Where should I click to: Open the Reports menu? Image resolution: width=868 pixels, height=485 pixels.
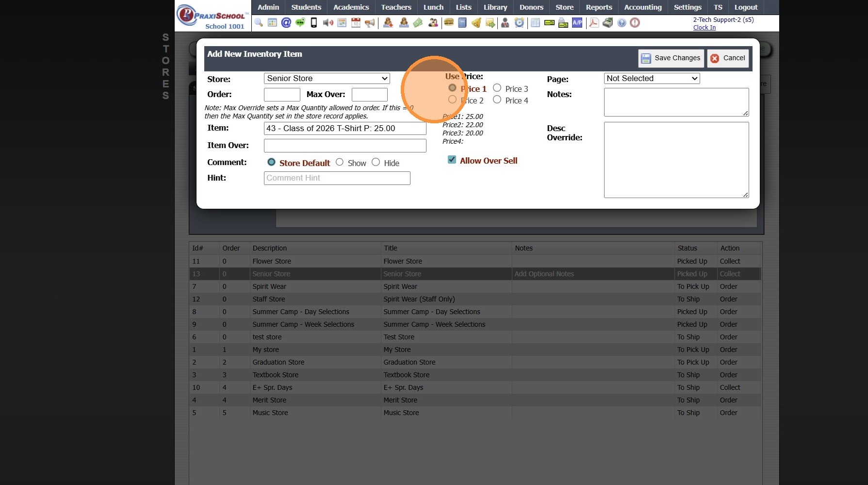(599, 7)
